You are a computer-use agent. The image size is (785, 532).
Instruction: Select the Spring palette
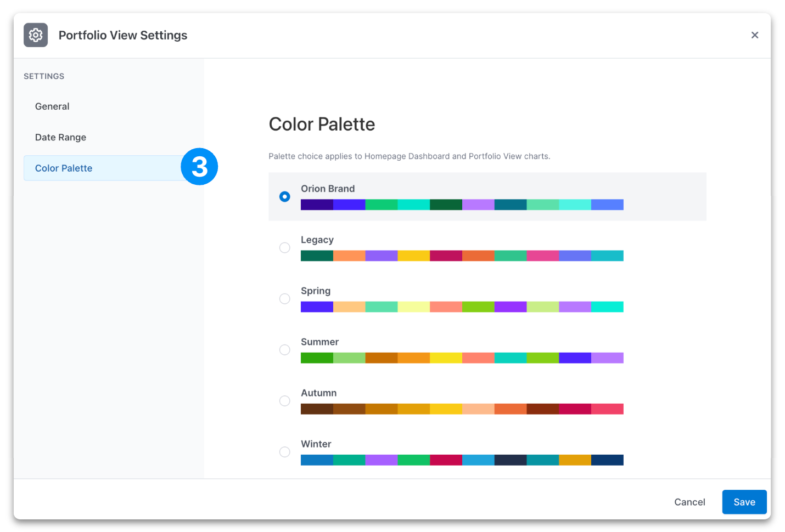point(284,298)
